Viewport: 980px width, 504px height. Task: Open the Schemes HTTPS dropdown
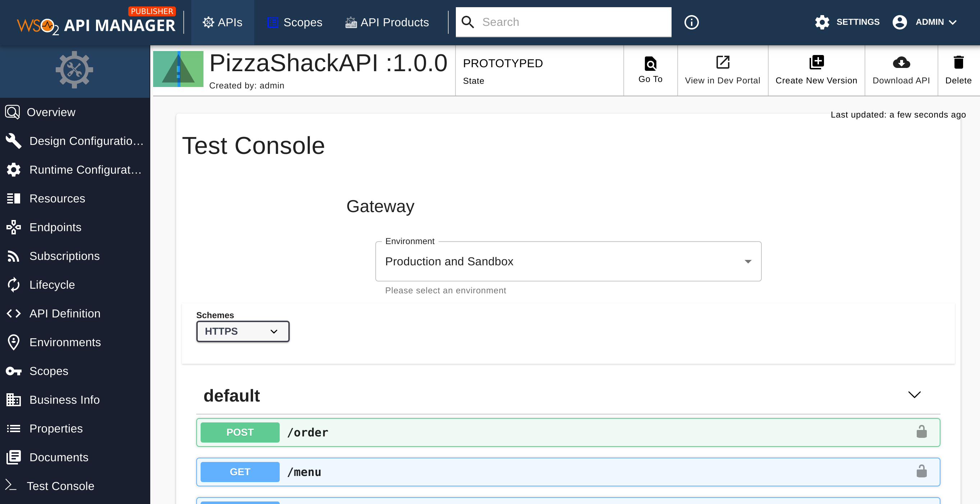(x=243, y=331)
